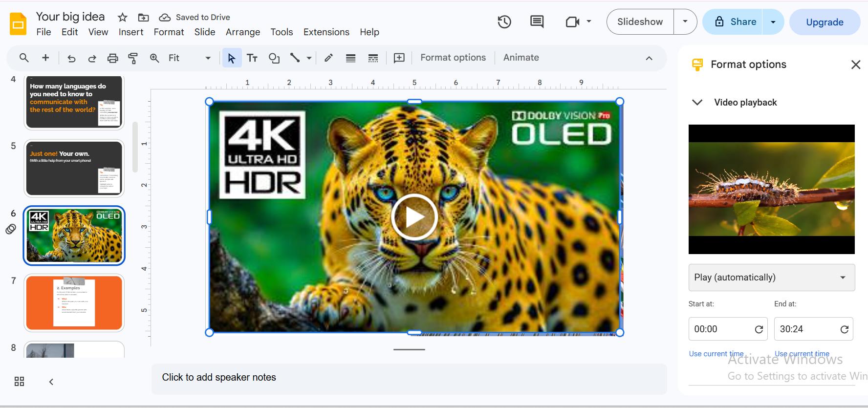Viewport: 868px width, 408px height.
Task: Search the menus magnifier icon
Action: pos(23,58)
